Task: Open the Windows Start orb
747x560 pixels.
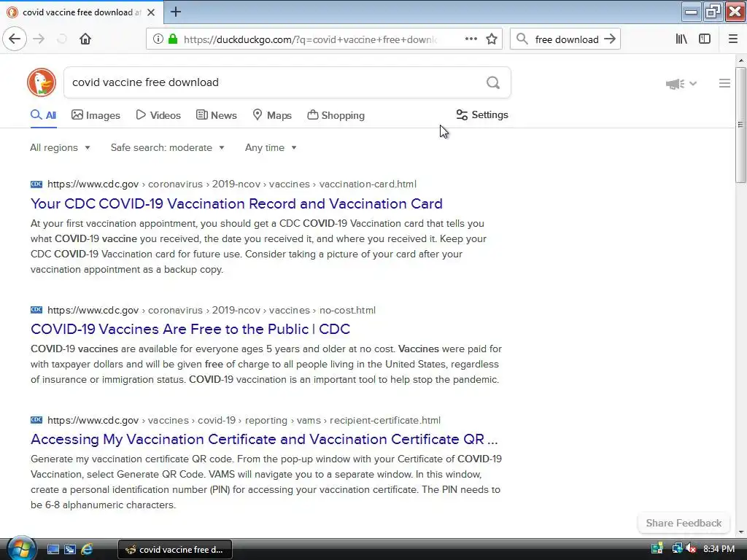Action: (x=21, y=548)
